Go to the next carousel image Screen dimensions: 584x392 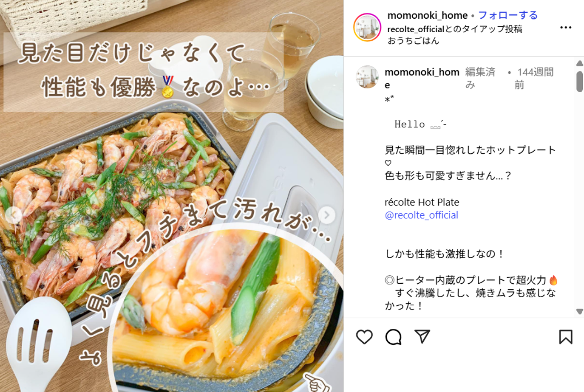(x=326, y=215)
